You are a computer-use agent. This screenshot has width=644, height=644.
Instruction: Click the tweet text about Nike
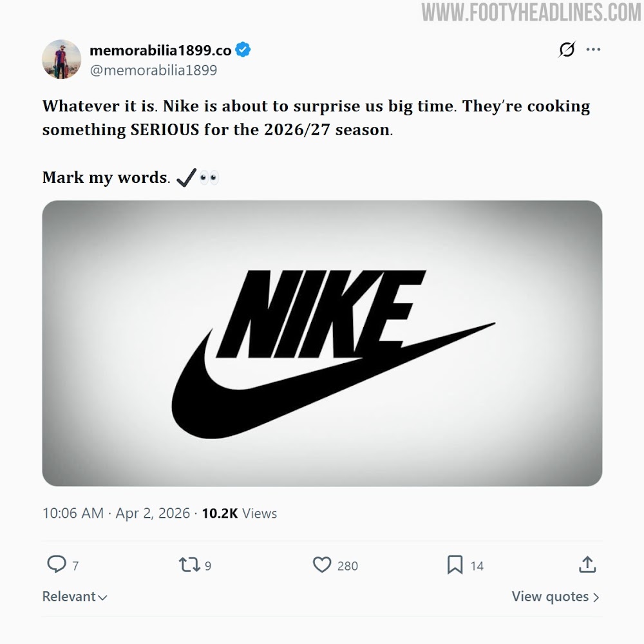tap(316, 118)
